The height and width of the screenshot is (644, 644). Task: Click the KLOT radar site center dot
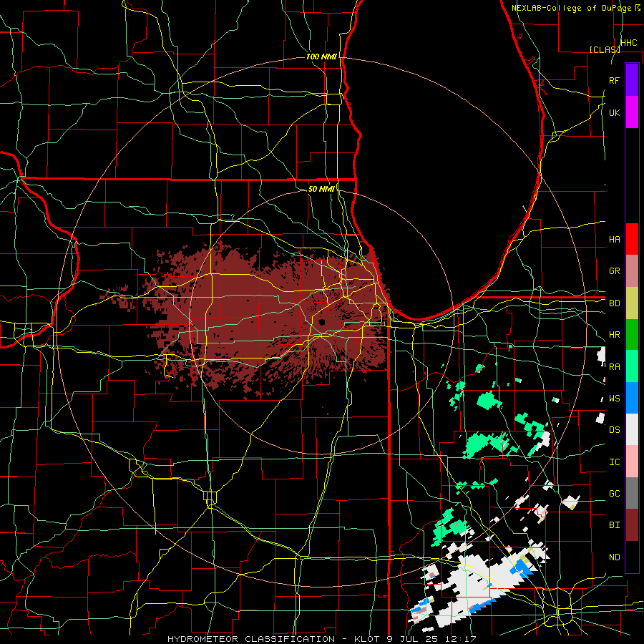(321, 323)
